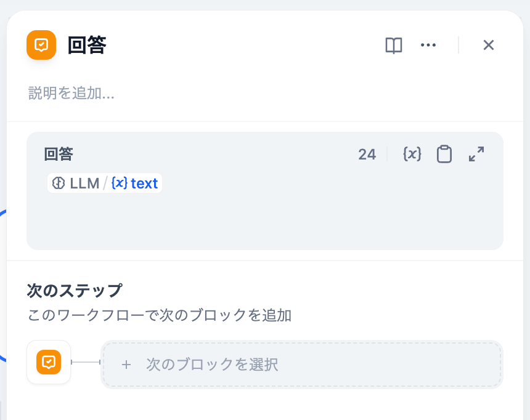Select the LLM/text variable tag

pyautogui.click(x=104, y=184)
